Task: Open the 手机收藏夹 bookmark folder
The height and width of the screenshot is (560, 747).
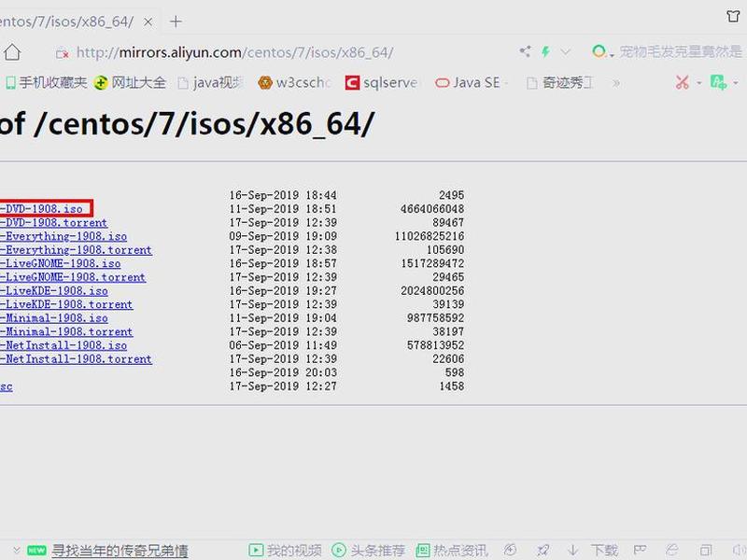Action: coord(46,83)
